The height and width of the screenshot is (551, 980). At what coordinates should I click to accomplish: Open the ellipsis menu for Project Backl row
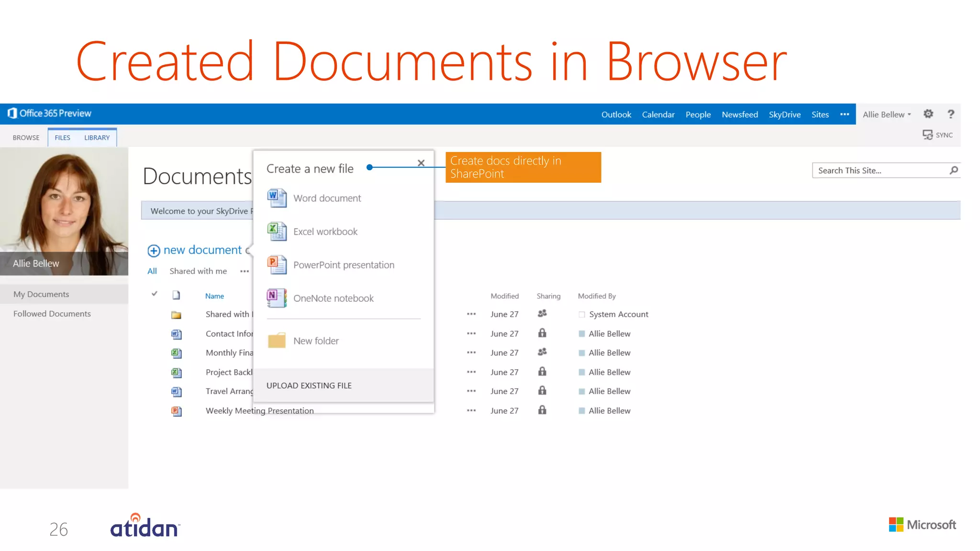pyautogui.click(x=471, y=372)
